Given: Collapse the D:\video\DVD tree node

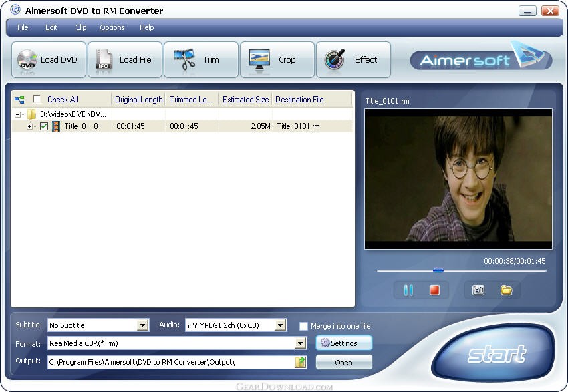Looking at the screenshot, I should [x=18, y=114].
